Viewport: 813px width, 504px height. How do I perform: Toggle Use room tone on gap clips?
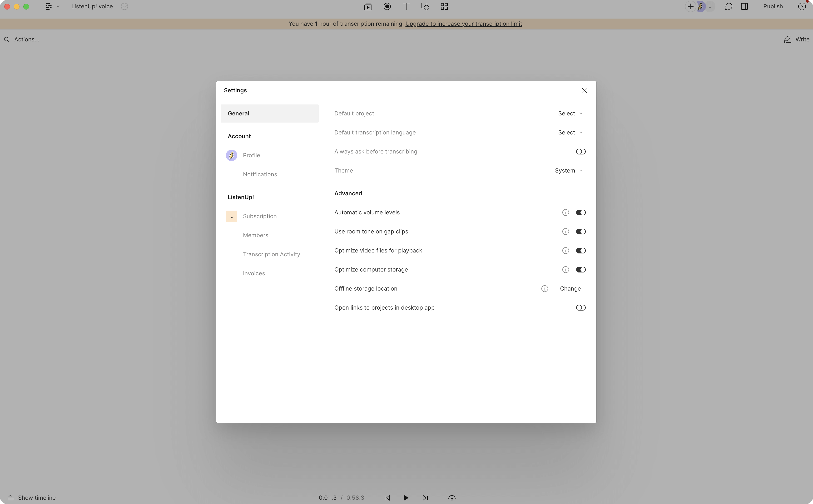pos(580,232)
